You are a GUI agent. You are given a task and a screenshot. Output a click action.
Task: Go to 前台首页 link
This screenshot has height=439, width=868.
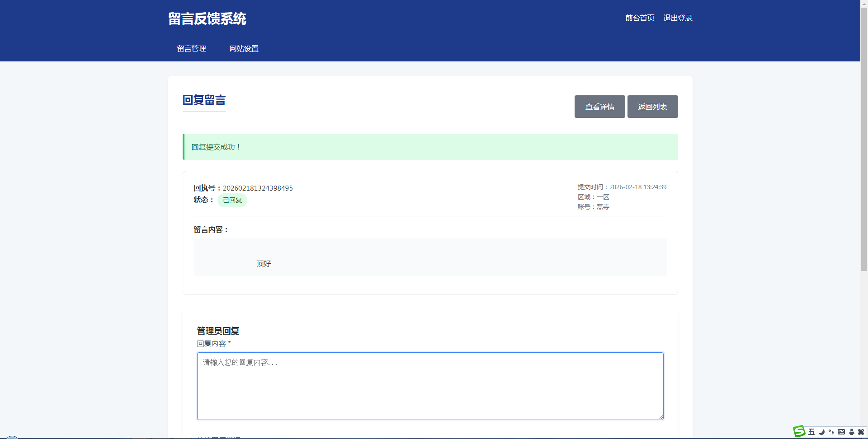pos(640,18)
